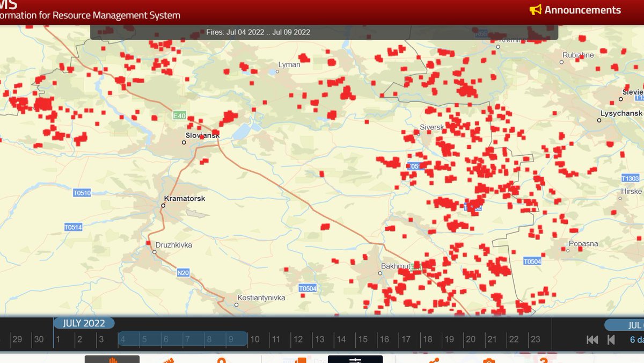
Task: Select day 15 on the timeline
Action: click(363, 339)
